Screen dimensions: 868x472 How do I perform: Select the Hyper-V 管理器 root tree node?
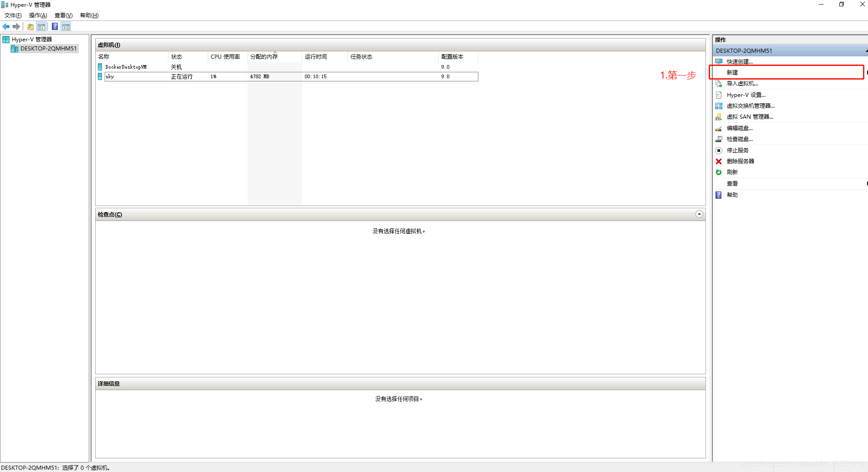(x=32, y=40)
